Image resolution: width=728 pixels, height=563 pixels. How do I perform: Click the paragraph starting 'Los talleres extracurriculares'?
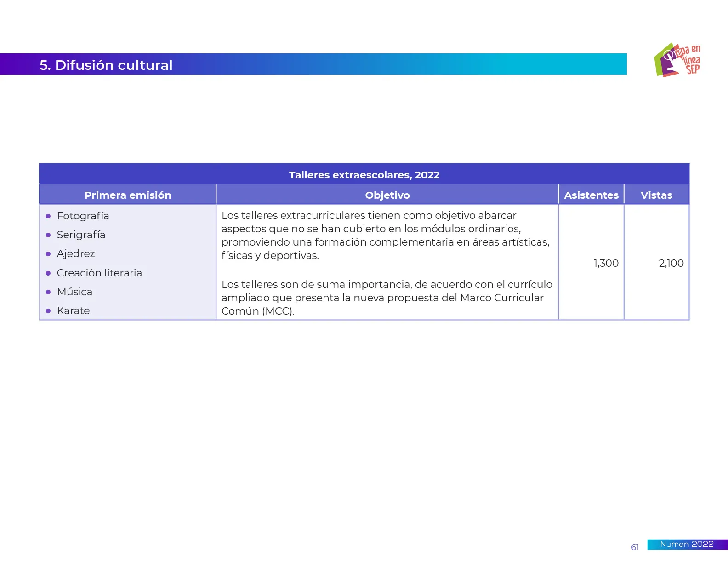coord(385,235)
